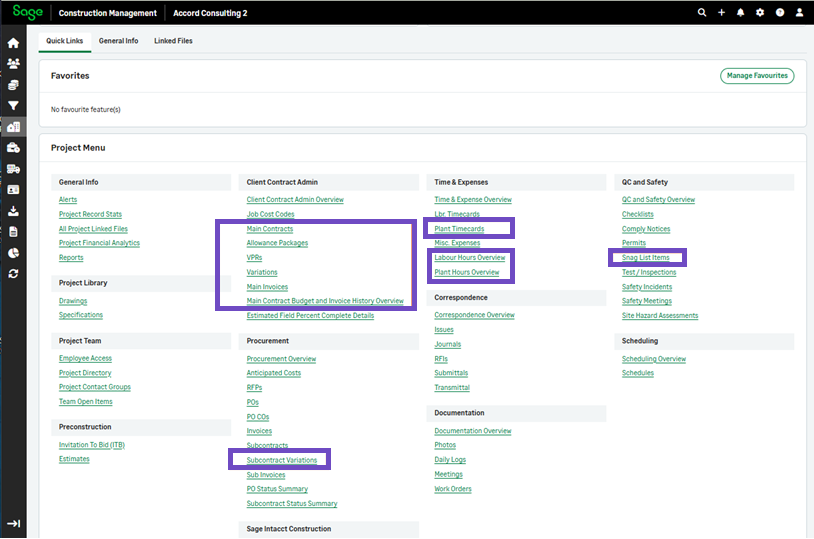This screenshot has height=539, width=814.
Task: Click the refresh sync icon in sidebar
Action: [x=13, y=273]
